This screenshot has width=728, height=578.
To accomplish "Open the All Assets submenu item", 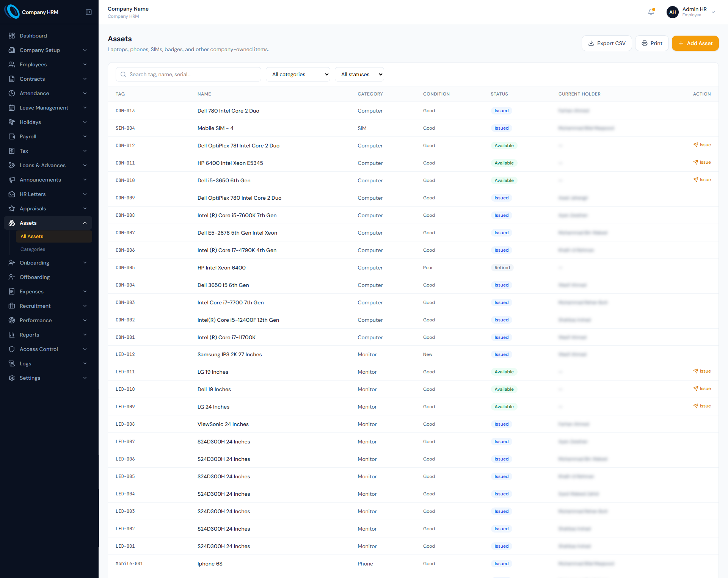I will [54, 236].
